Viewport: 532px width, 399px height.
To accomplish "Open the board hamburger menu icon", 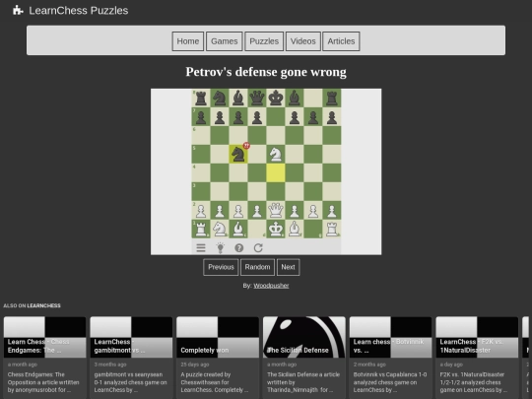I will [201, 248].
